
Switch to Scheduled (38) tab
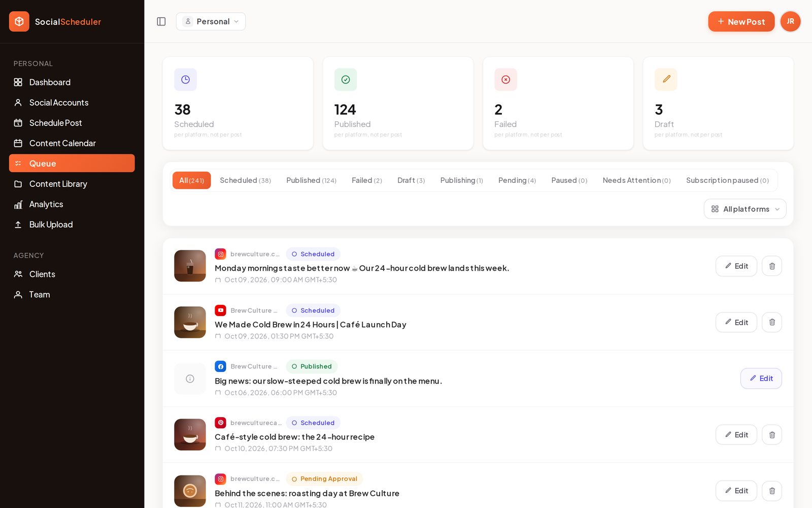[x=245, y=180]
